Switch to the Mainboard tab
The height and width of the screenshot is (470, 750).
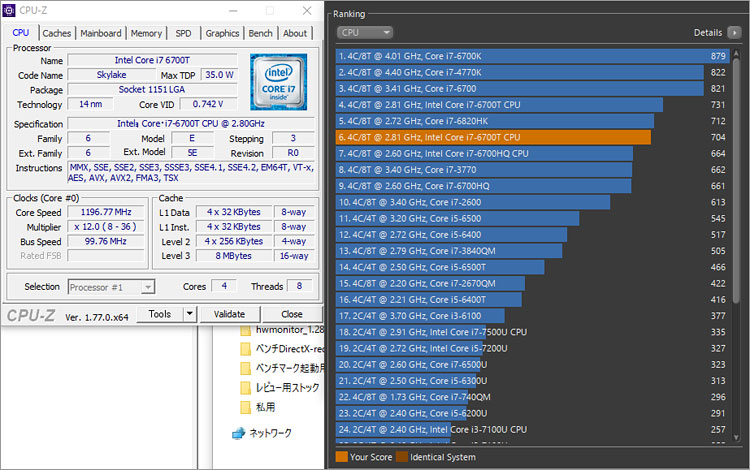click(100, 33)
